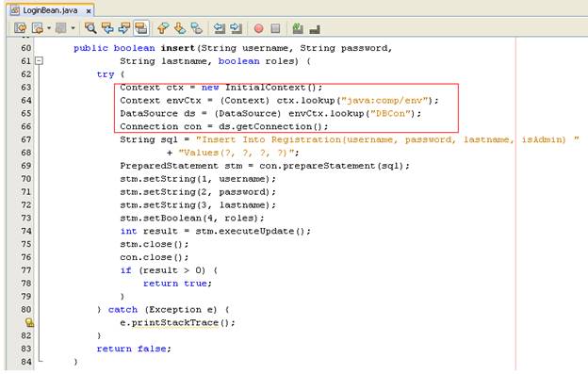Image resolution: width=588 pixels, height=374 pixels.
Task: Click the "DBCon" string literal
Action: [390, 114]
